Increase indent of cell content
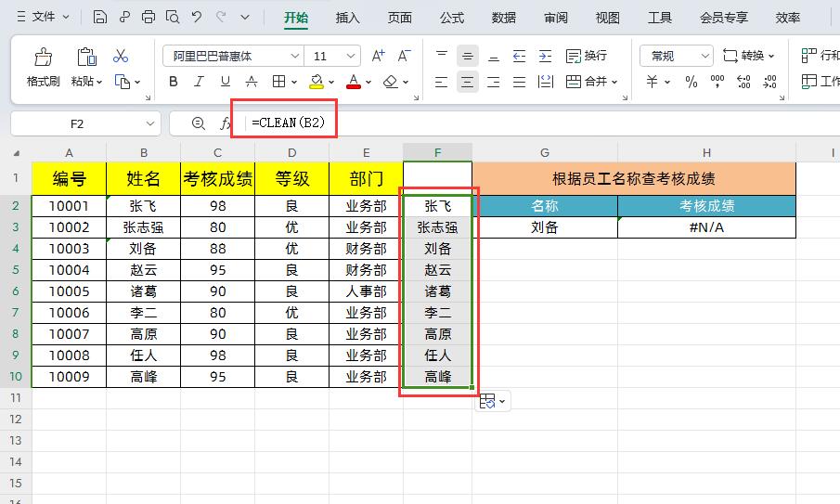This screenshot has height=504, width=840. click(x=546, y=56)
